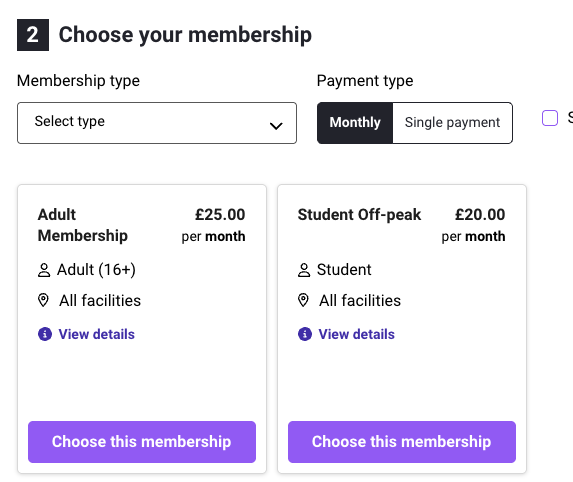The width and height of the screenshot is (573, 482).
Task: Click the Adult Membership card title
Action: coord(83,225)
